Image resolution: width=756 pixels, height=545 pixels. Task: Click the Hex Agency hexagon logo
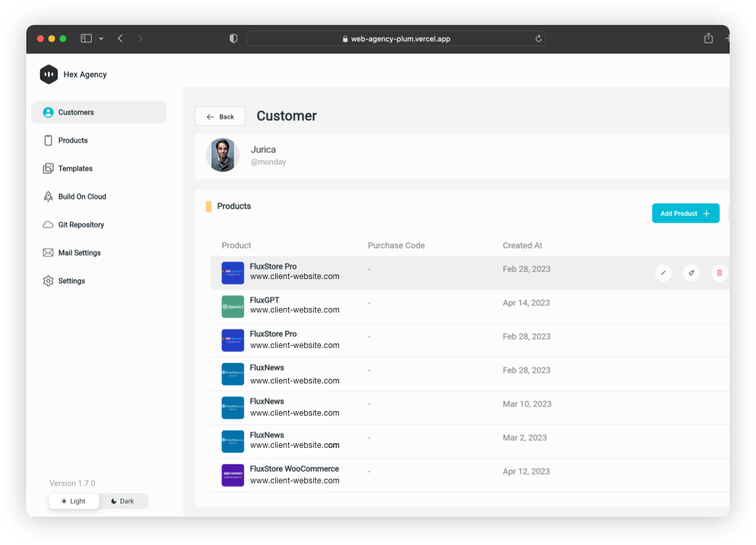click(x=49, y=75)
